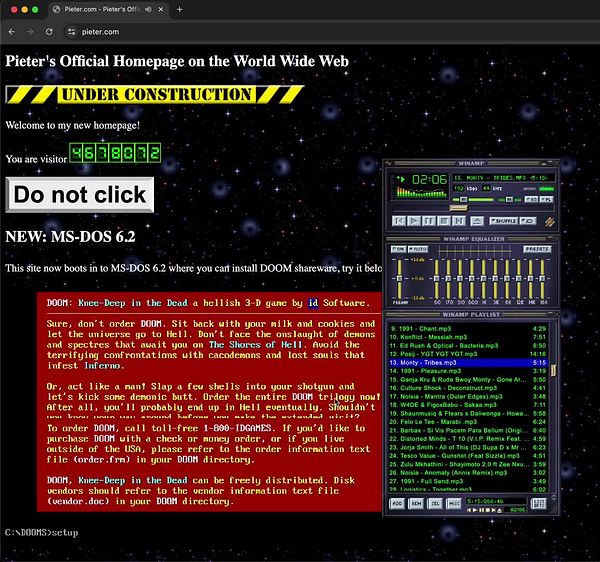600x562 pixels.
Task: Select playlist track 10. Konflict - Messiah.mp3
Action: 468,337
